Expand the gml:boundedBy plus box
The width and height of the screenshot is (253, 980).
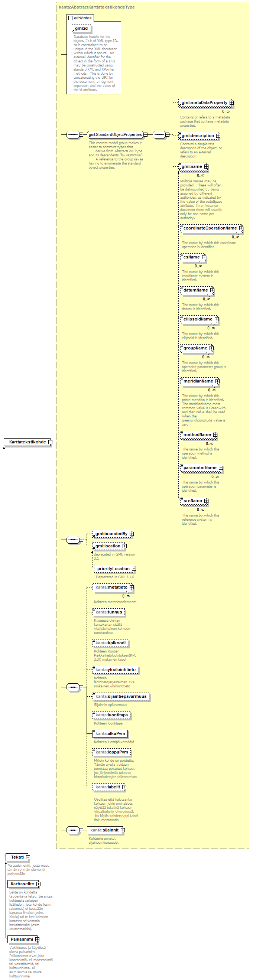coord(132,534)
